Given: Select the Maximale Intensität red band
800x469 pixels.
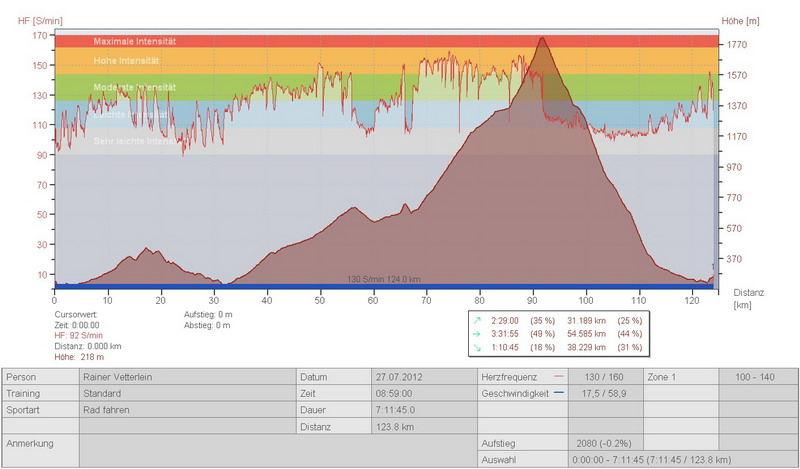Looking at the screenshot, I should coord(300,41).
